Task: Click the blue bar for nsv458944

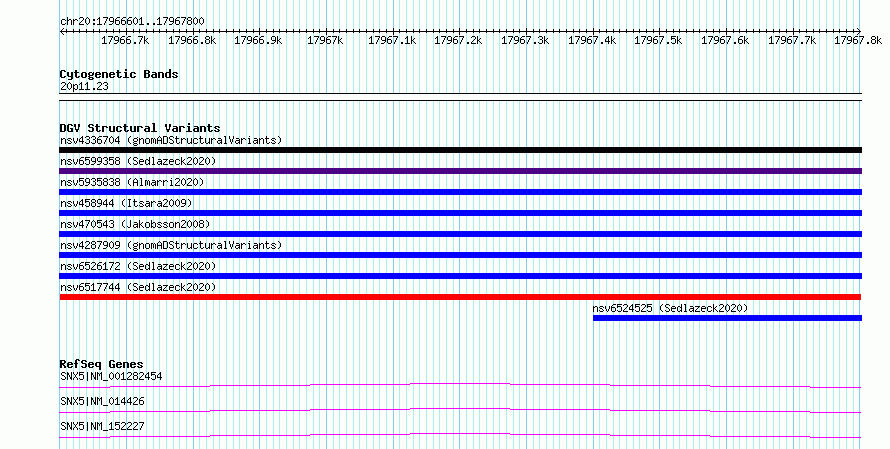Action: tap(460, 213)
